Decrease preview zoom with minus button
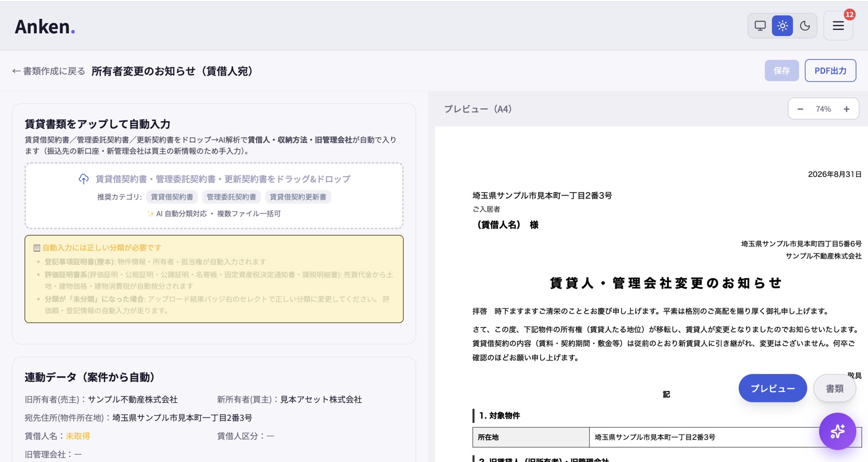Screen dimensions: 868x462 pyautogui.click(x=800, y=109)
